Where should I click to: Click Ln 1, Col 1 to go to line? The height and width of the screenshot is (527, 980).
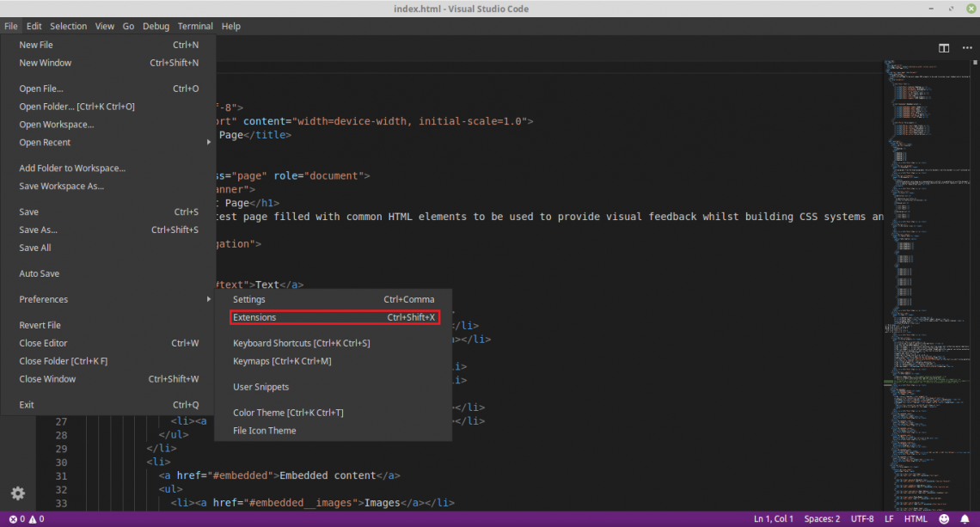click(x=773, y=518)
